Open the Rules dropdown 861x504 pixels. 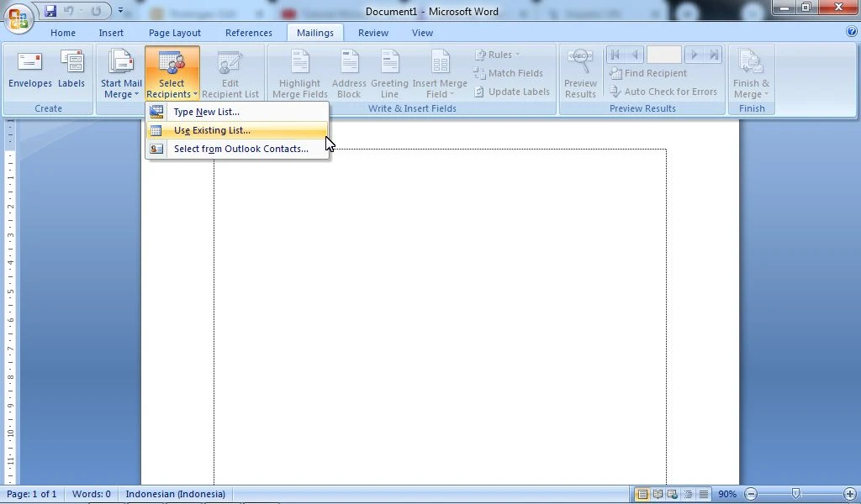(x=497, y=55)
